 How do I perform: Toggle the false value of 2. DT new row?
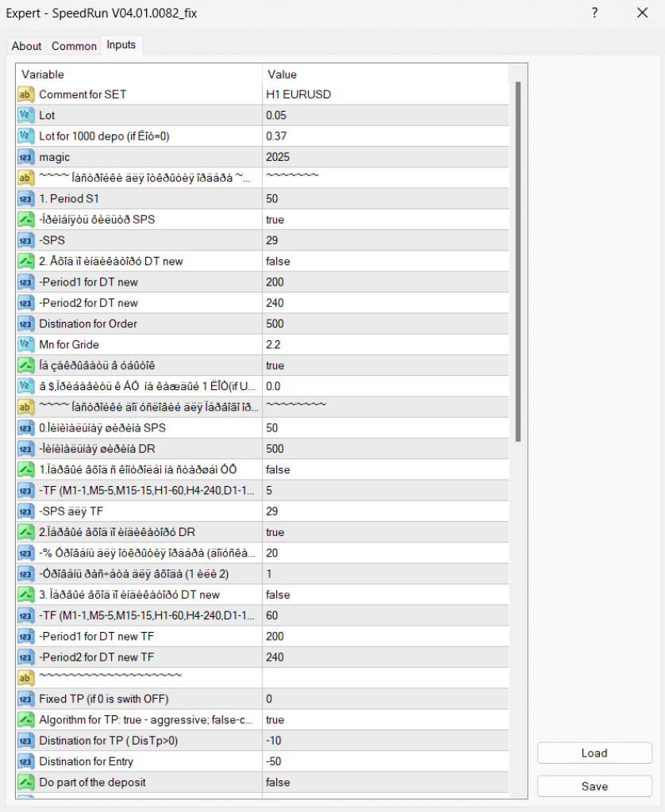tap(386, 261)
